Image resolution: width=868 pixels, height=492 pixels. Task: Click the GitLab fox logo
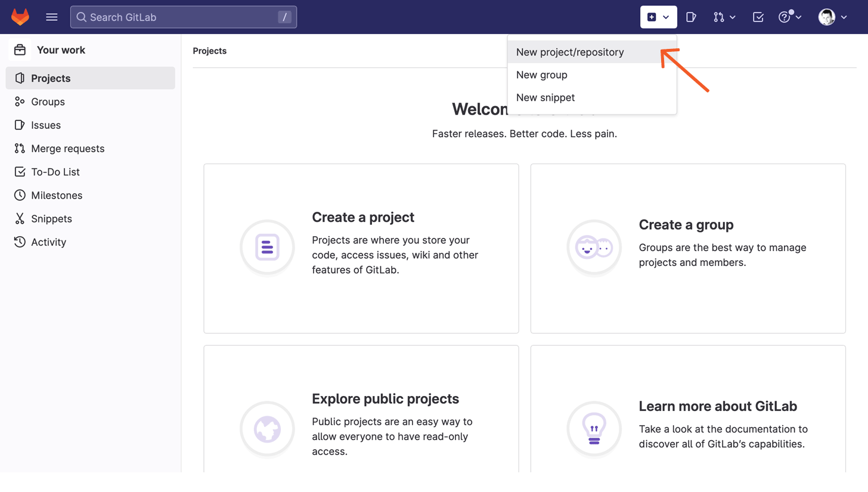tap(20, 17)
